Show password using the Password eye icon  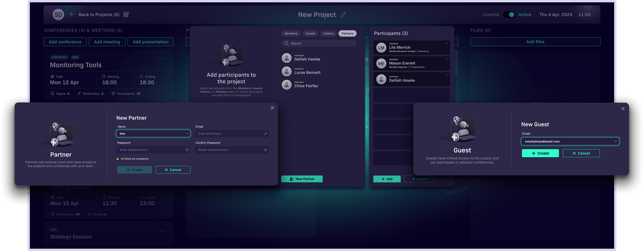coord(187,150)
